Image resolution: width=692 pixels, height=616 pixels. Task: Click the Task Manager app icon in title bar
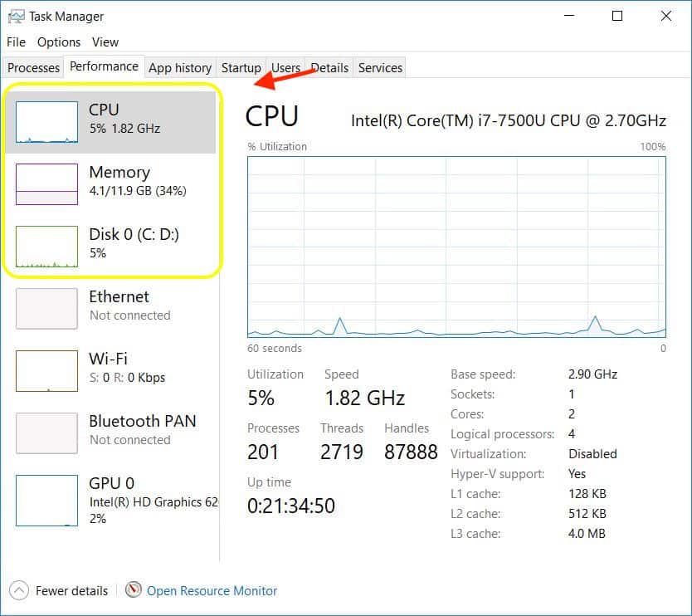point(17,16)
